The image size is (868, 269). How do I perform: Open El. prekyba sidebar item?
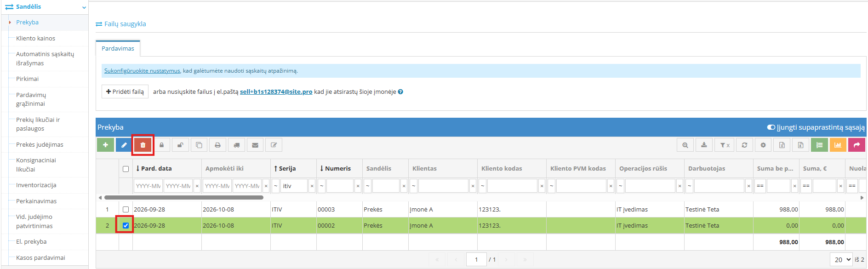(x=31, y=241)
